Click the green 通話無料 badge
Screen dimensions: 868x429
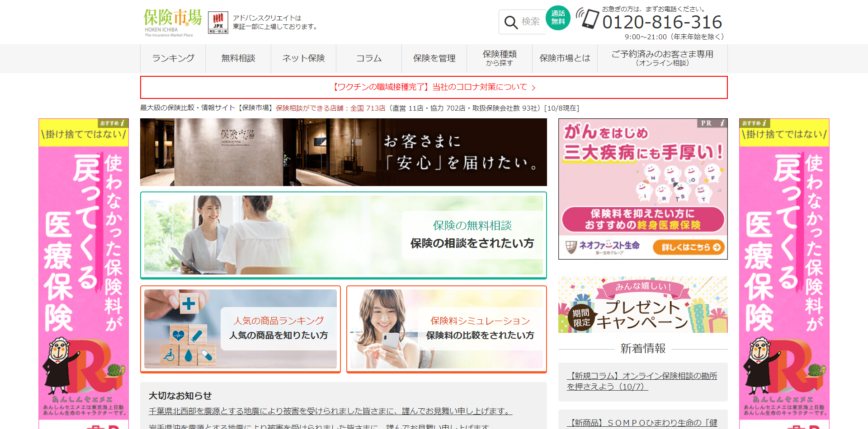(x=558, y=18)
